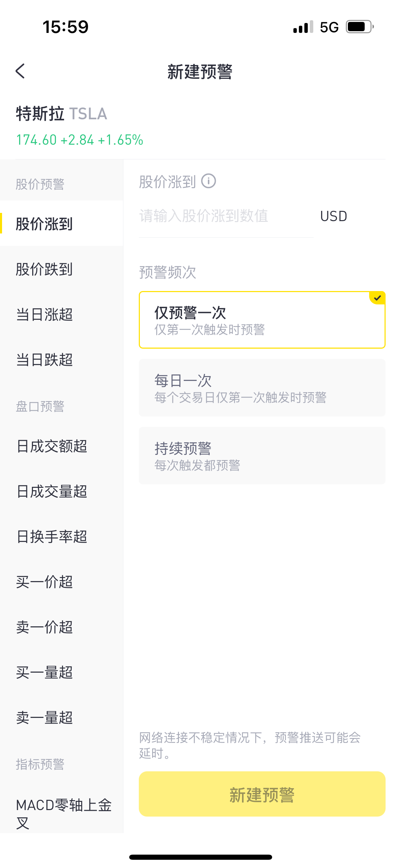Image resolution: width=401 pixels, height=868 pixels.
Task: Tap the 特斯拉 TSLA stock title
Action: coord(62,113)
